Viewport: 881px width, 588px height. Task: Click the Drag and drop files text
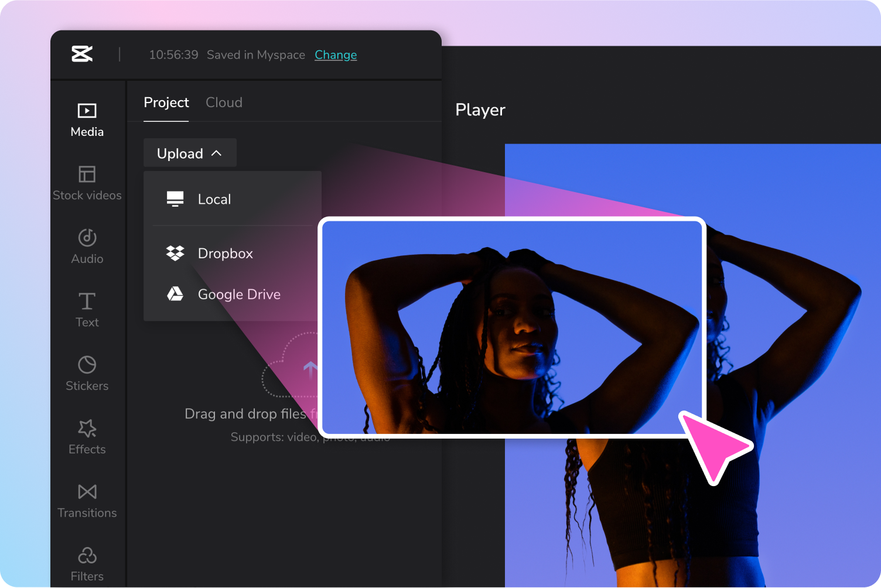(251, 414)
